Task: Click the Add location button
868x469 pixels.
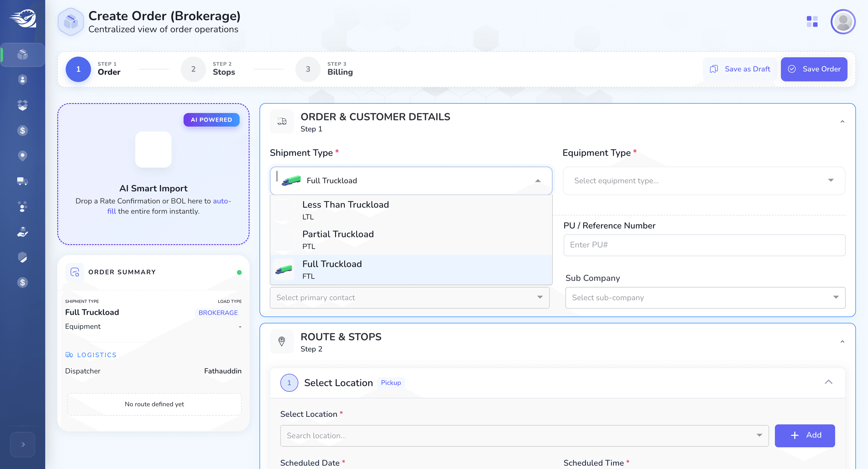Action: [x=805, y=435]
